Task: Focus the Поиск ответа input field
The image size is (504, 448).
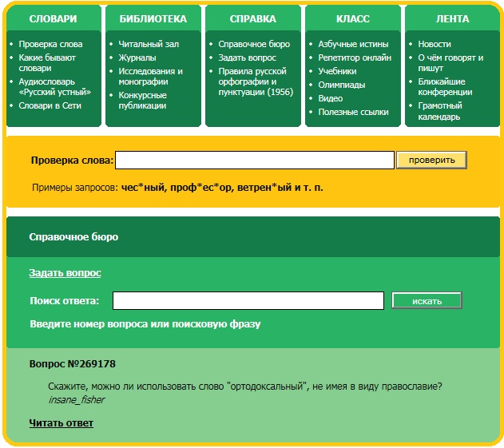Action: (248, 301)
